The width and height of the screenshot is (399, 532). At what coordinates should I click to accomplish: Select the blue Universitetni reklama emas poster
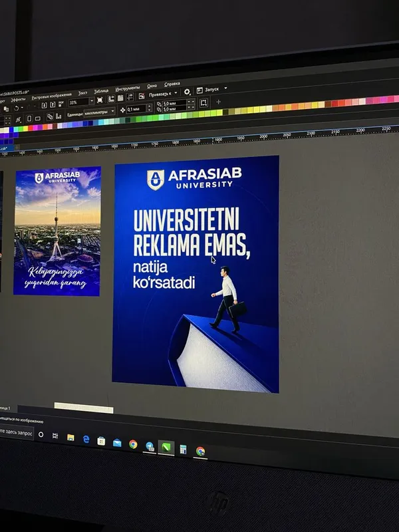[x=196, y=274]
